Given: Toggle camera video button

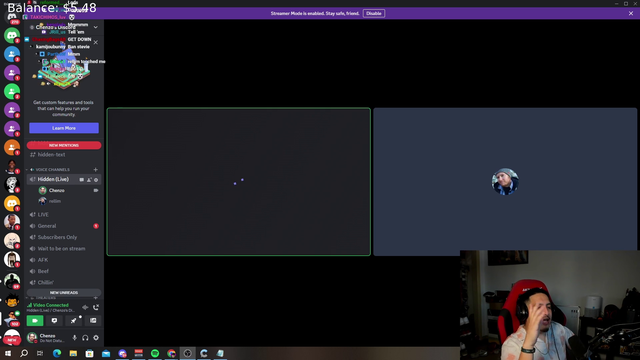Looking at the screenshot, I should point(35,321).
